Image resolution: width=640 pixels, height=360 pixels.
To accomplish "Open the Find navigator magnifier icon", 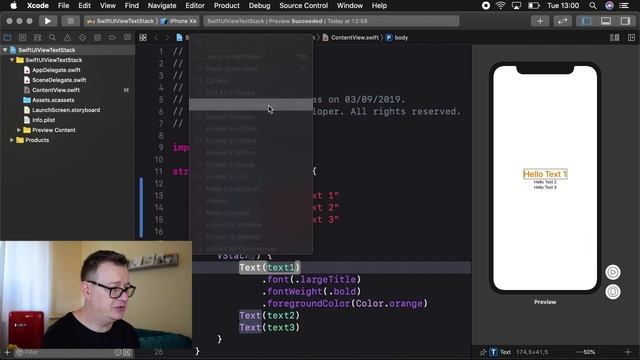I will (x=52, y=38).
